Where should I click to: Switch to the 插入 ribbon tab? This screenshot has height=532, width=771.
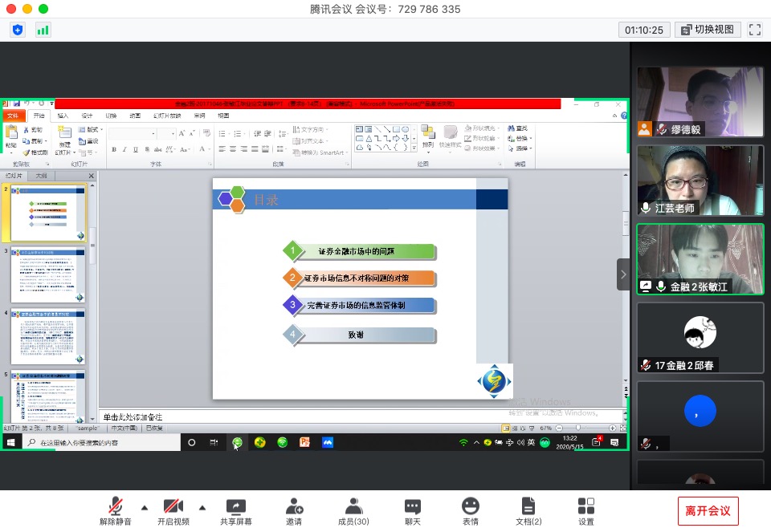[63, 116]
